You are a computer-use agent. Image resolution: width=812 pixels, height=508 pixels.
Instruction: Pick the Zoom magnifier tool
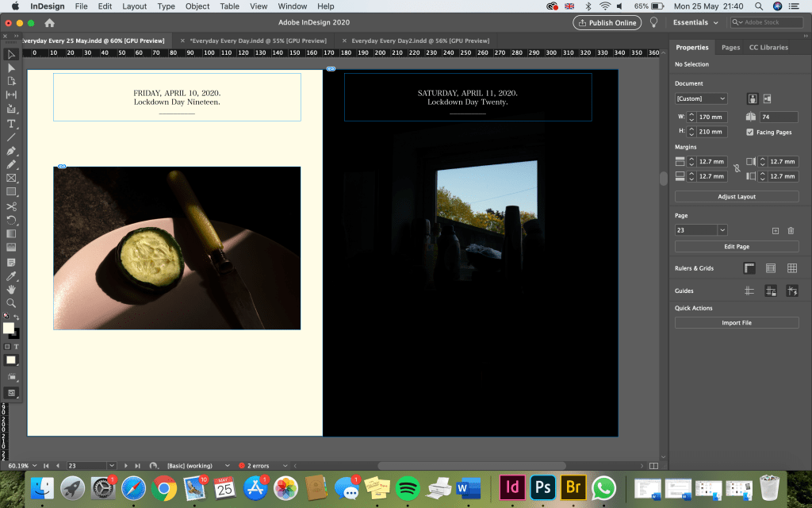11,302
